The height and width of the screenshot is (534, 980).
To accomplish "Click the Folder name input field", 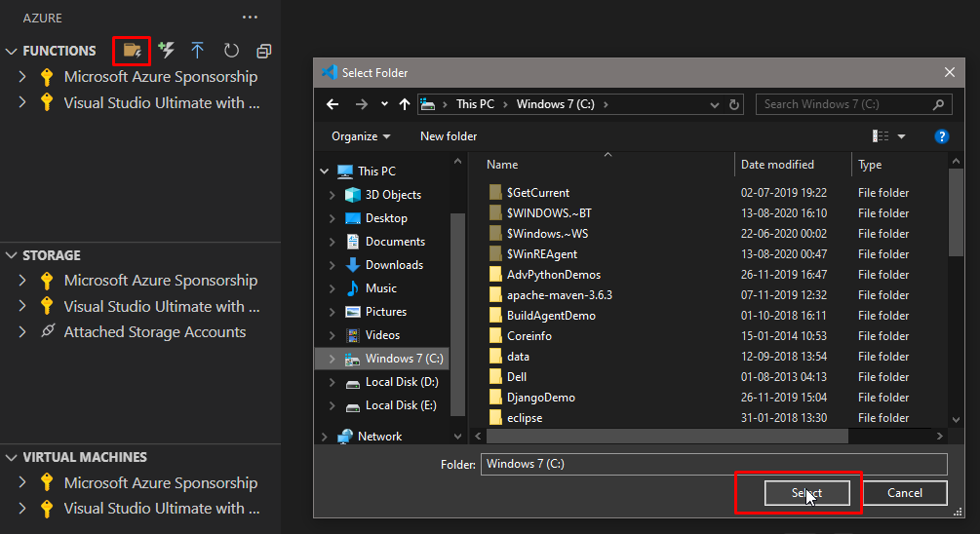I will pos(714,464).
